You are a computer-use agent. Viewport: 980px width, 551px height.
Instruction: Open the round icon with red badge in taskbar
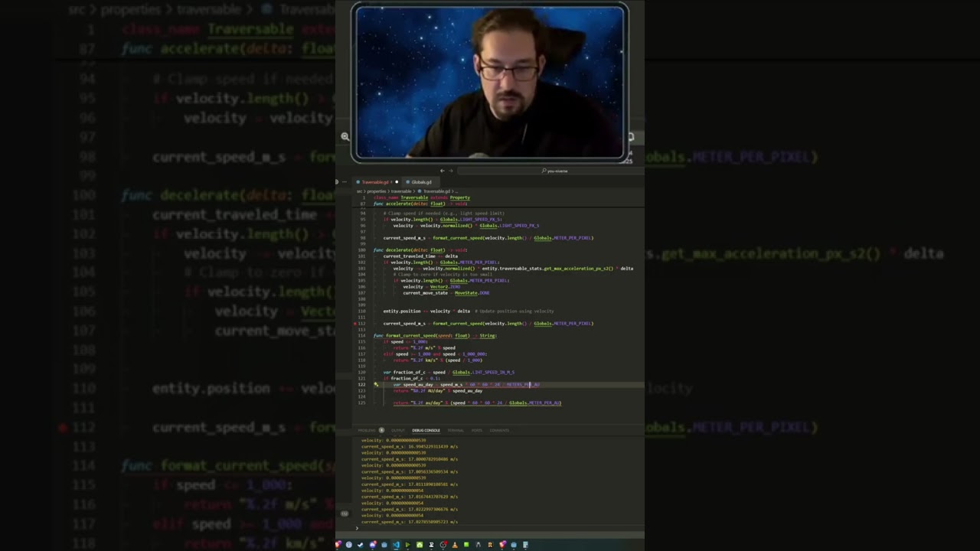(443, 545)
